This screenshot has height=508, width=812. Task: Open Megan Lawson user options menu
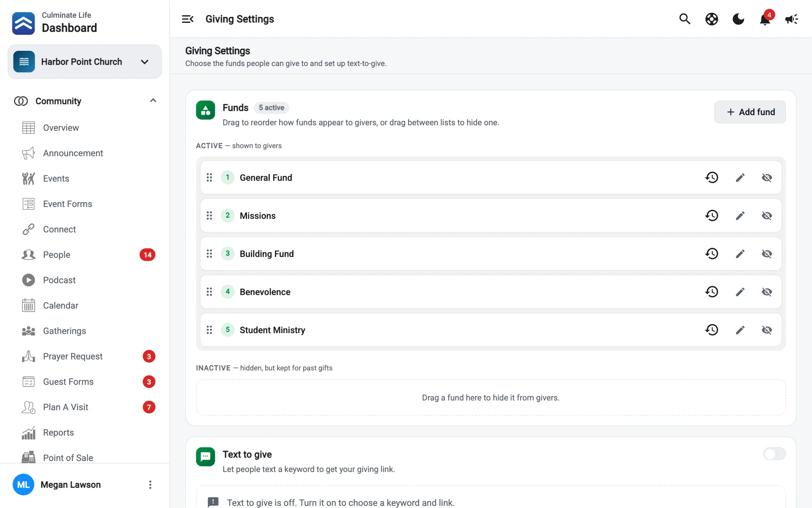[x=150, y=485]
